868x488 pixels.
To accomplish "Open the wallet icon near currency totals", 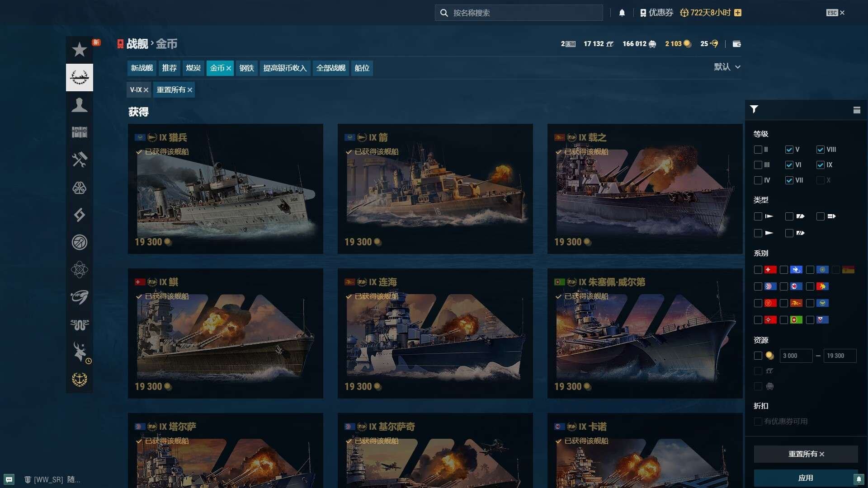I will [x=736, y=44].
